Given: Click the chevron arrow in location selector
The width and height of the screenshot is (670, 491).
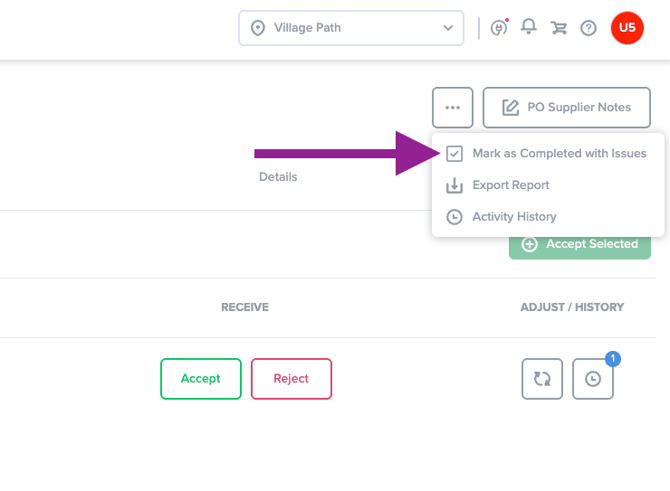Looking at the screenshot, I should 448,28.
